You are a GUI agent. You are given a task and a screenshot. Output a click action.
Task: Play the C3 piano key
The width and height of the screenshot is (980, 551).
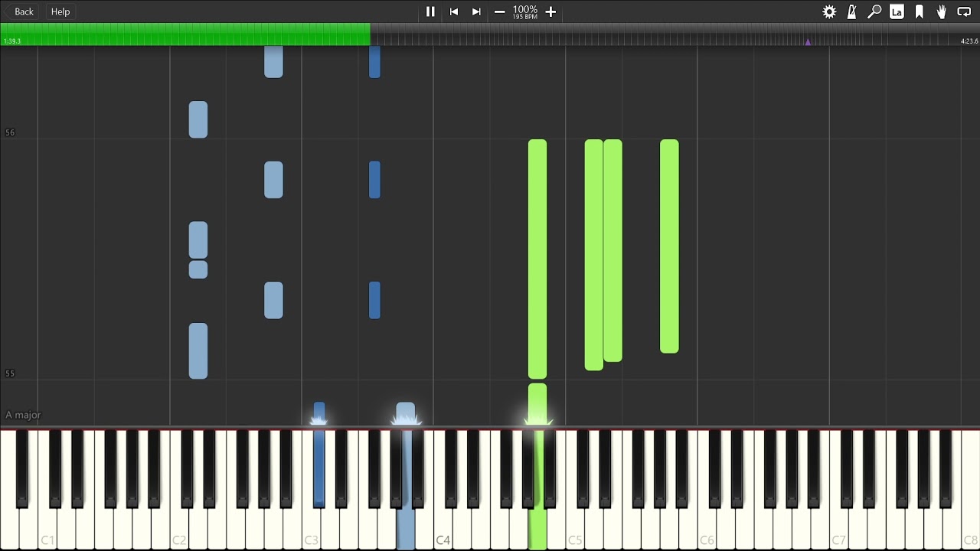[x=311, y=528]
